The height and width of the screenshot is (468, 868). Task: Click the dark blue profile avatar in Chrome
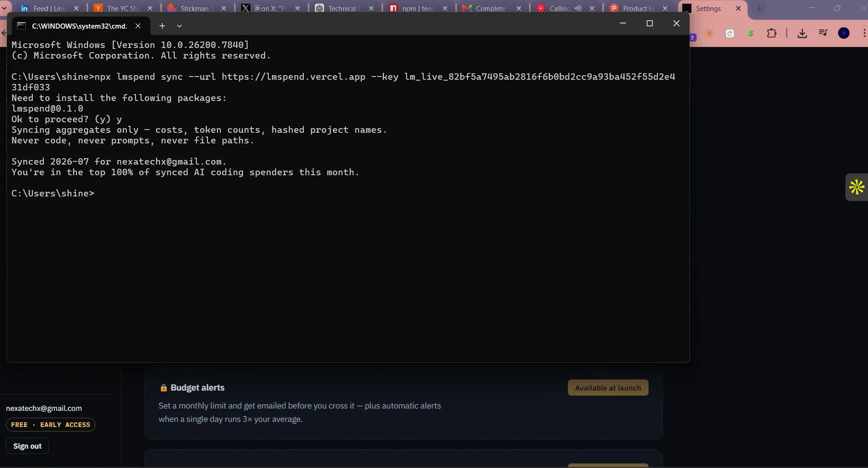point(844,33)
